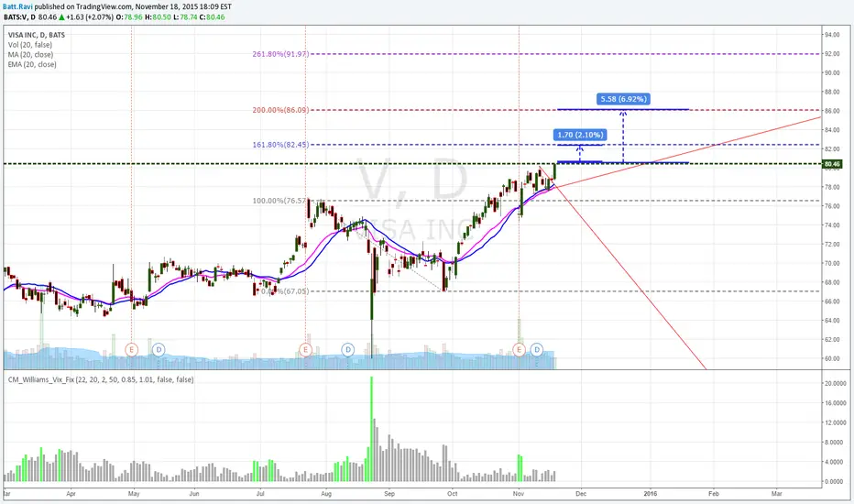The image size is (854, 504).
Task: Click the Oct label on time axis
Action: pos(452,494)
